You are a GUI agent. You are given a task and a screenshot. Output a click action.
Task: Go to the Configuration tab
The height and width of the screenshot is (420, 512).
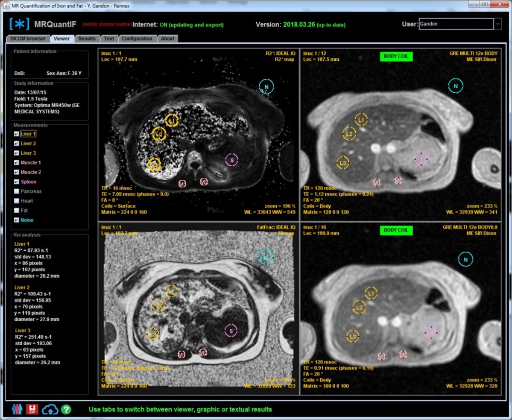tap(137, 38)
